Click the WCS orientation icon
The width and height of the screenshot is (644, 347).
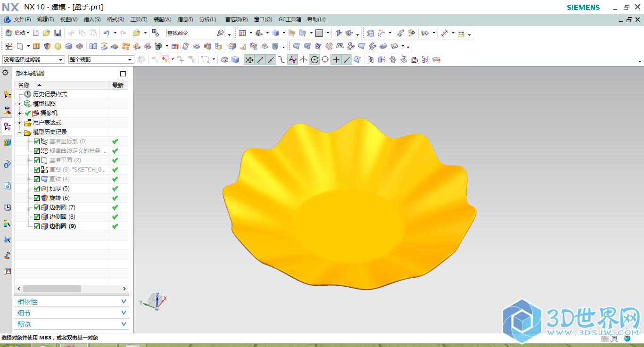click(382, 33)
